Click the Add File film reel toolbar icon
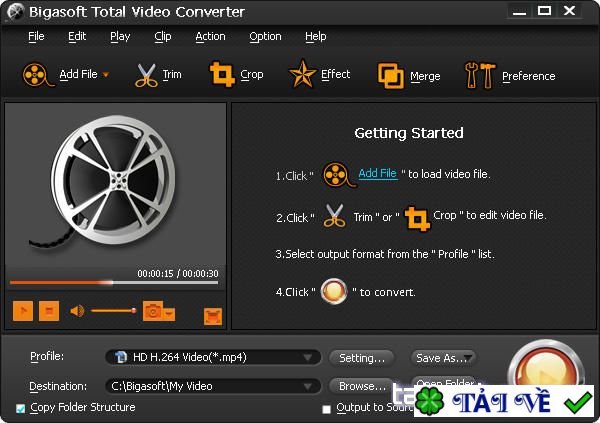The image size is (600, 423). point(38,75)
